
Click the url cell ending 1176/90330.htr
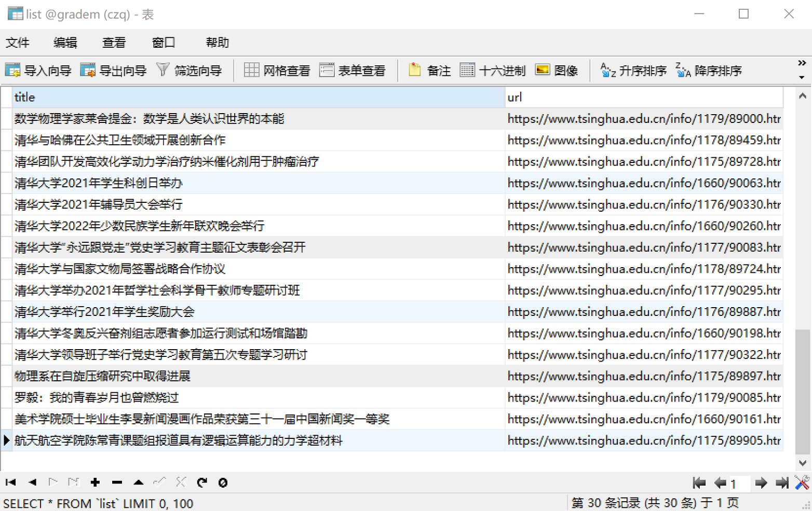(644, 204)
